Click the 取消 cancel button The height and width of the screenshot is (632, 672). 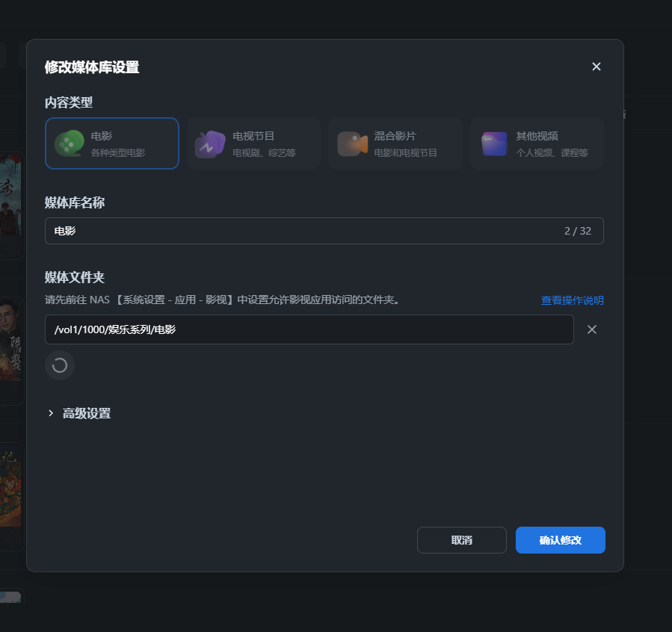coord(461,539)
